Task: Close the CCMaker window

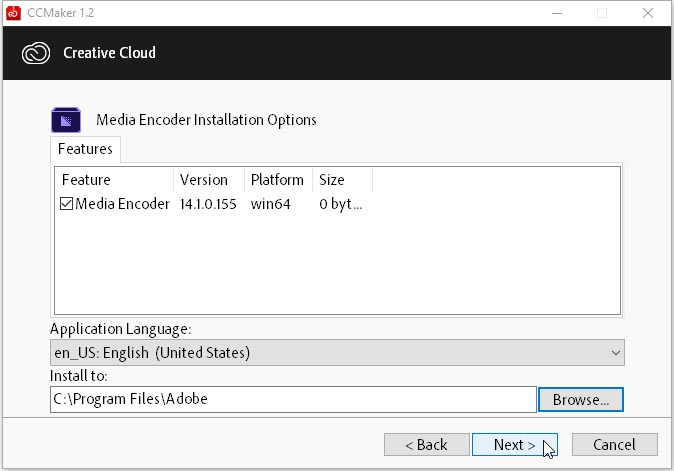Action: coord(648,13)
